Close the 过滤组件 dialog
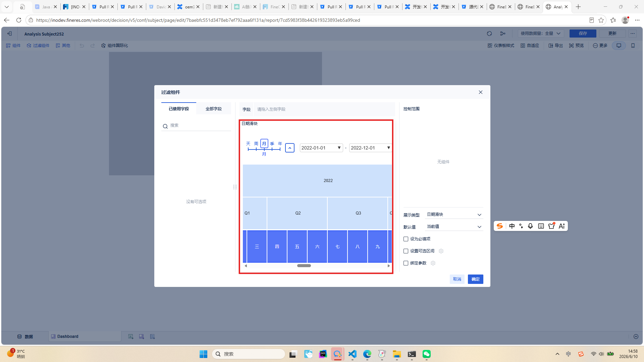Screen dimensions: 644x362 [x=480, y=92]
